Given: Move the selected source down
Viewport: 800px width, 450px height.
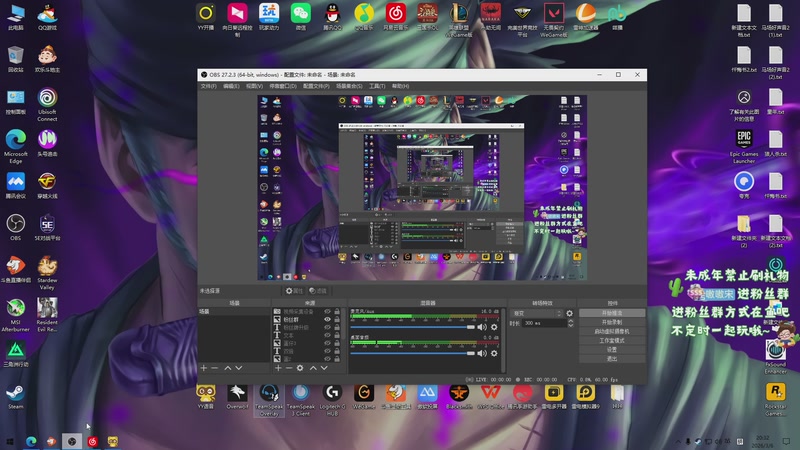Looking at the screenshot, I should coord(324,368).
